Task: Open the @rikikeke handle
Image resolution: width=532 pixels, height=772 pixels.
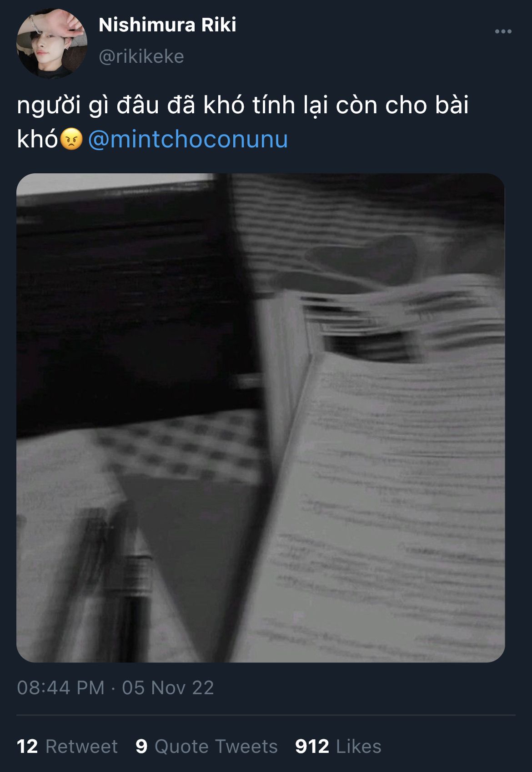Action: click(141, 57)
